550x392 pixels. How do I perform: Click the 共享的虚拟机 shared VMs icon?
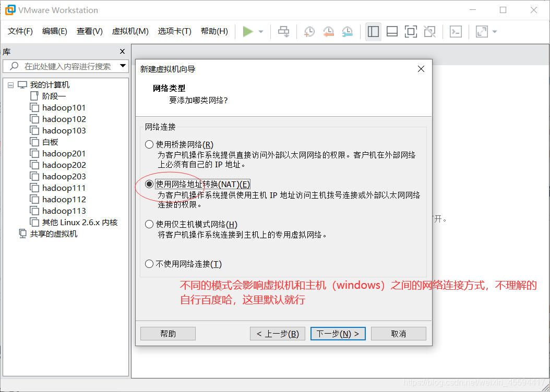22,234
